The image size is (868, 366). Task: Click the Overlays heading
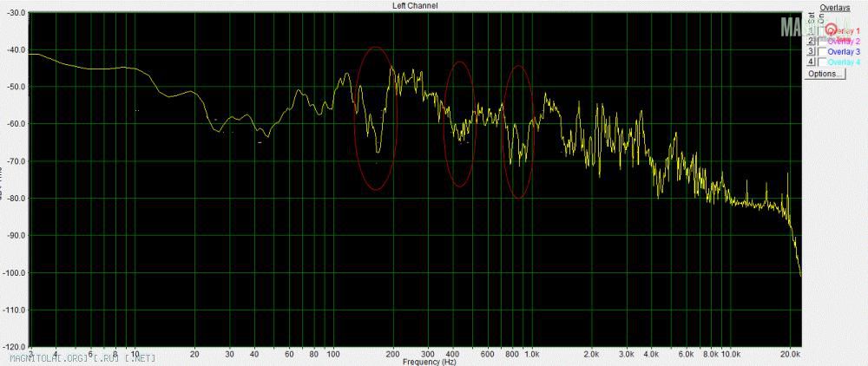[x=835, y=8]
